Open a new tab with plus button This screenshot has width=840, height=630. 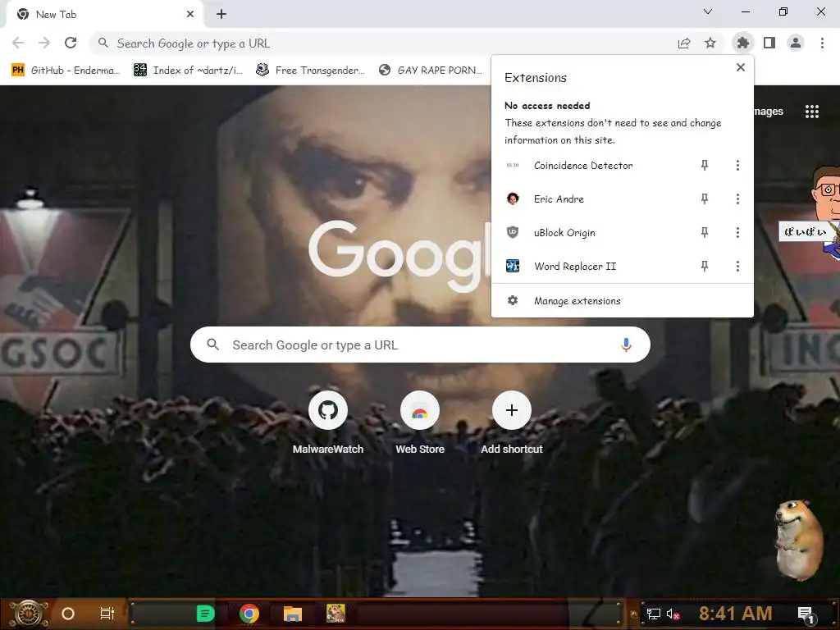(221, 15)
